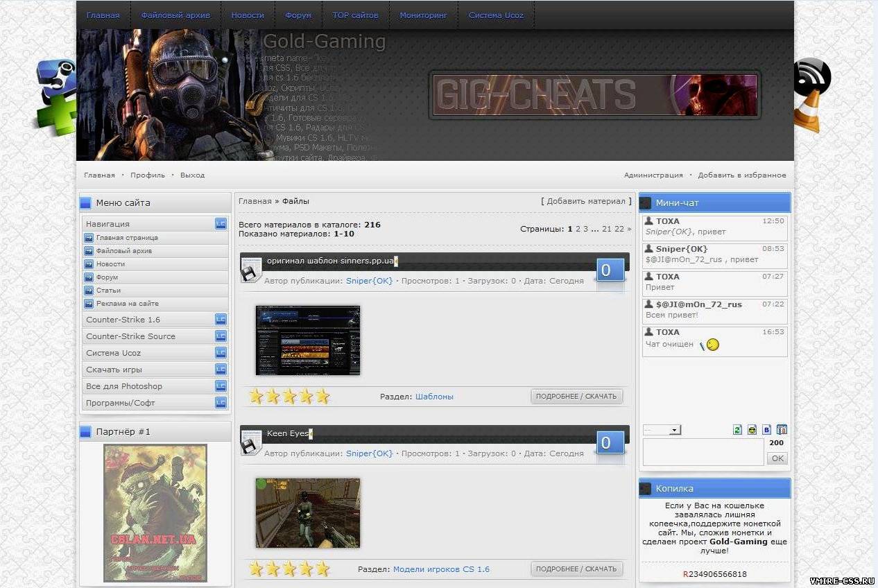Click the CSLAN.NET.UA partner banner
Screen dimensions: 878x588
(x=155, y=513)
